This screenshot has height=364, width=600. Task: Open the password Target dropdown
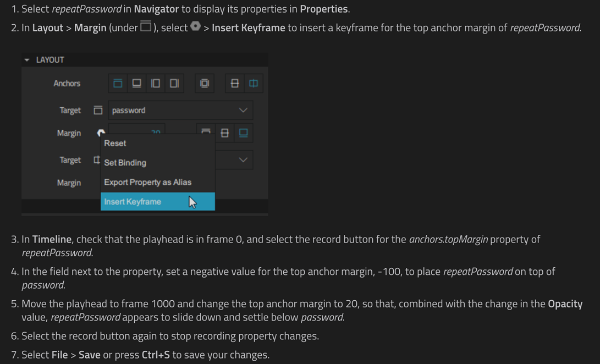[180, 110]
